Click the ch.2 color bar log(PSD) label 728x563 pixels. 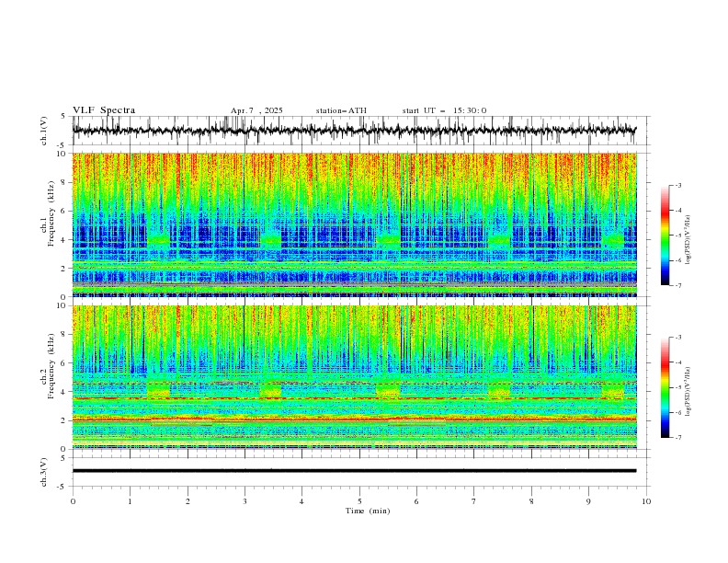(688, 392)
